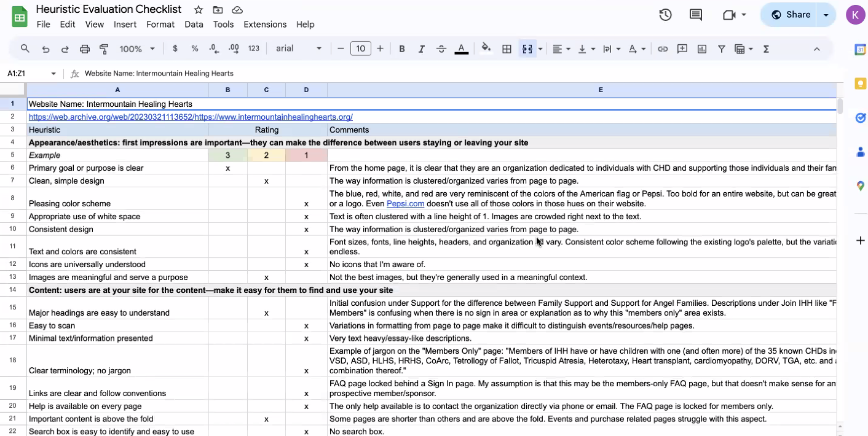Open the View menu
This screenshot has height=436, width=868.
pos(95,25)
